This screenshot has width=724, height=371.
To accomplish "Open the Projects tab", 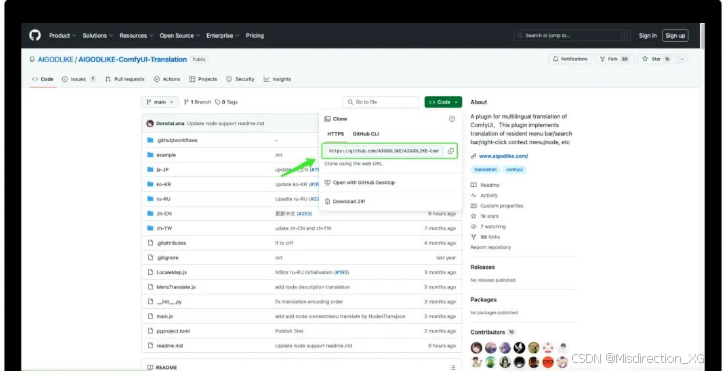I will [x=203, y=79].
